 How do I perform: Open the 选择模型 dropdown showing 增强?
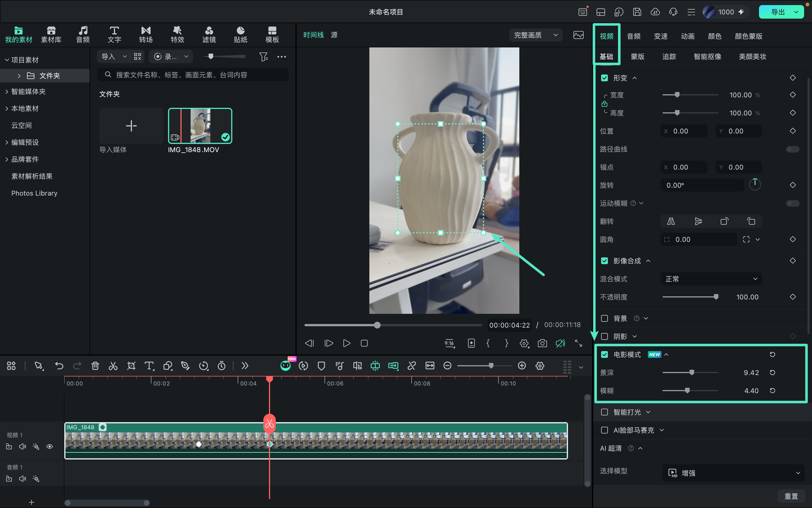(x=734, y=473)
